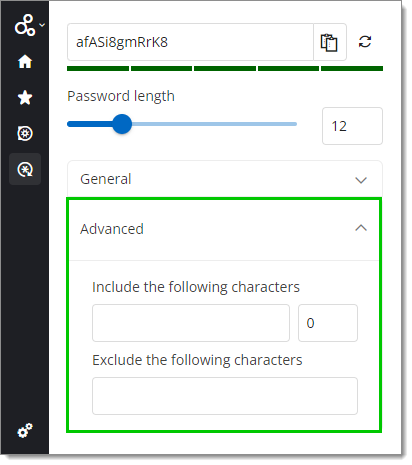Copy generated password to clipboard
Viewport: 412px width, 465px height.
(x=329, y=42)
